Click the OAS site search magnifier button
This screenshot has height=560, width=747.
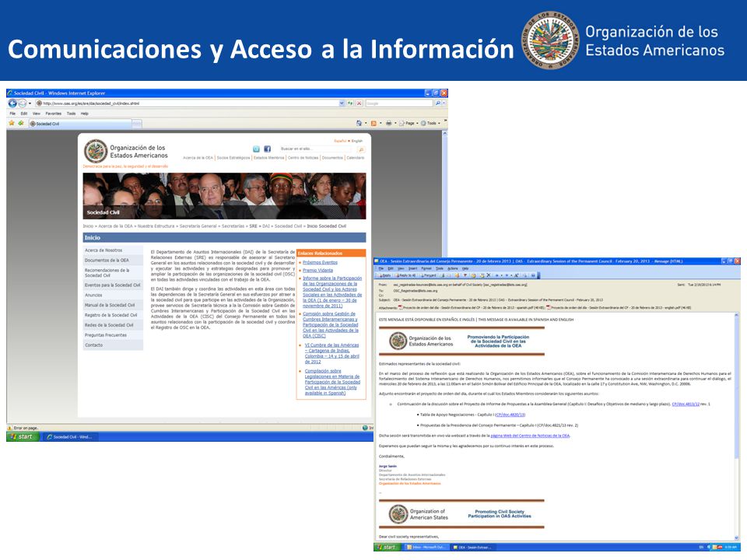360,149
